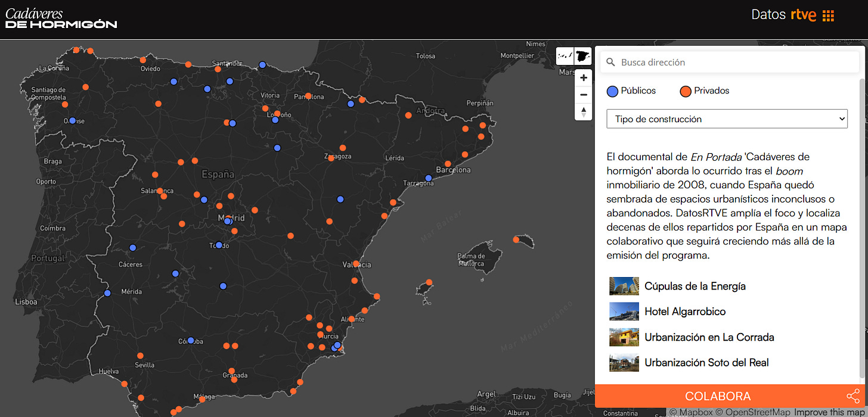Click the search magnifier icon
This screenshot has width=868, height=417.
tap(611, 62)
